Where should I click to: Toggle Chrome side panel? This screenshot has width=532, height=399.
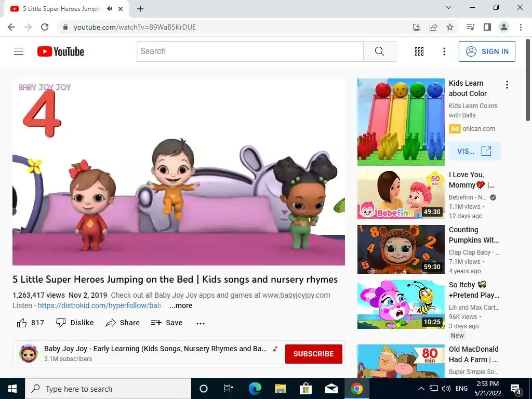[487, 27]
